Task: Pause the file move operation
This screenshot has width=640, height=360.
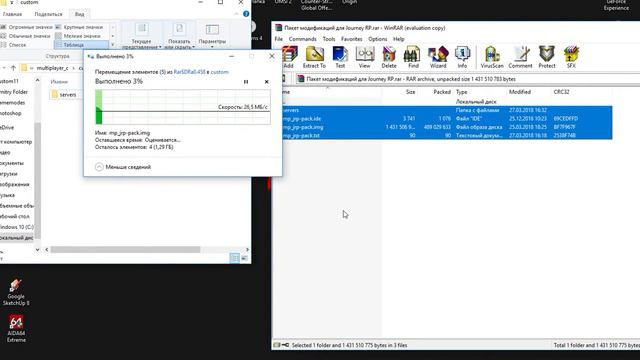Action: (246, 82)
